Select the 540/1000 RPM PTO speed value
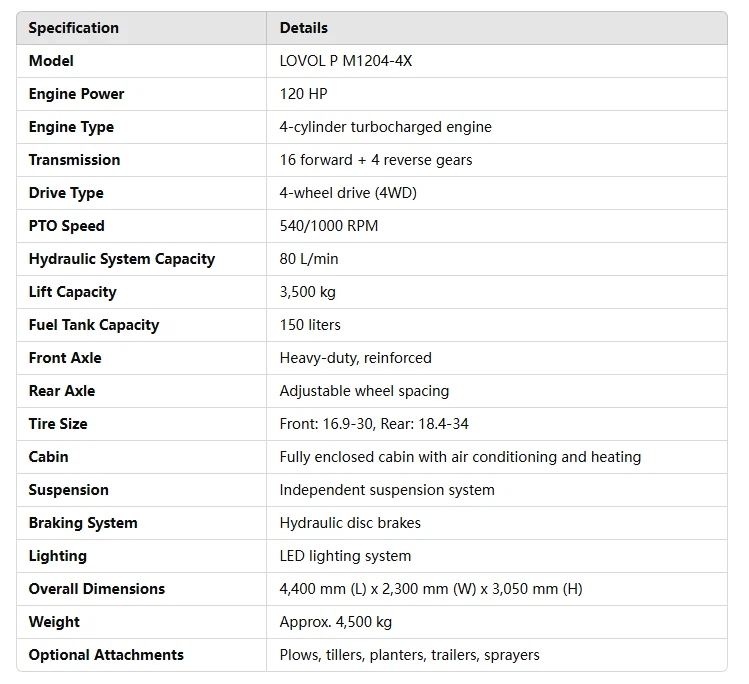Screen dimensions: 749x684 coord(328,226)
